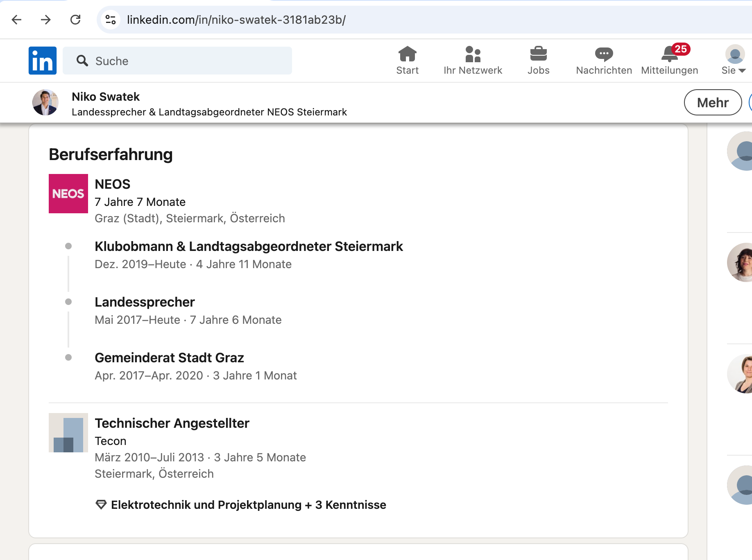Image resolution: width=752 pixels, height=560 pixels.
Task: Open the Tecon company placeholder logo
Action: 68,433
